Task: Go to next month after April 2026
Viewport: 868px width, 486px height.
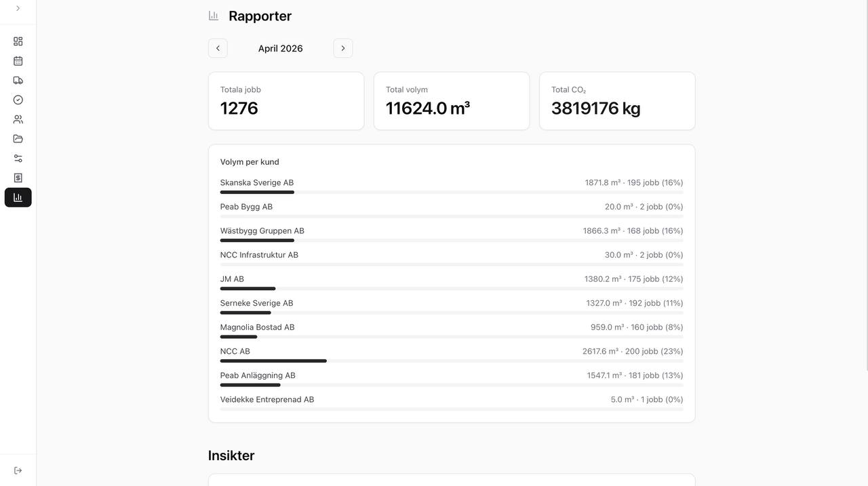Action: point(343,48)
